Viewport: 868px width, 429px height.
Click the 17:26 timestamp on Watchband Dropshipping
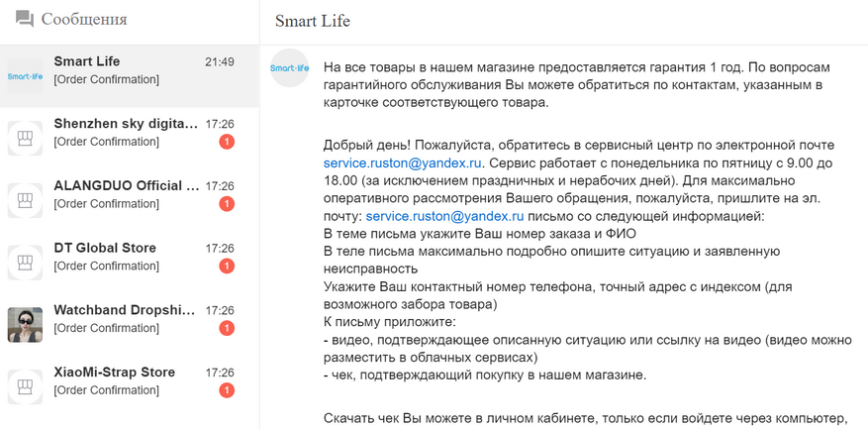[220, 310]
